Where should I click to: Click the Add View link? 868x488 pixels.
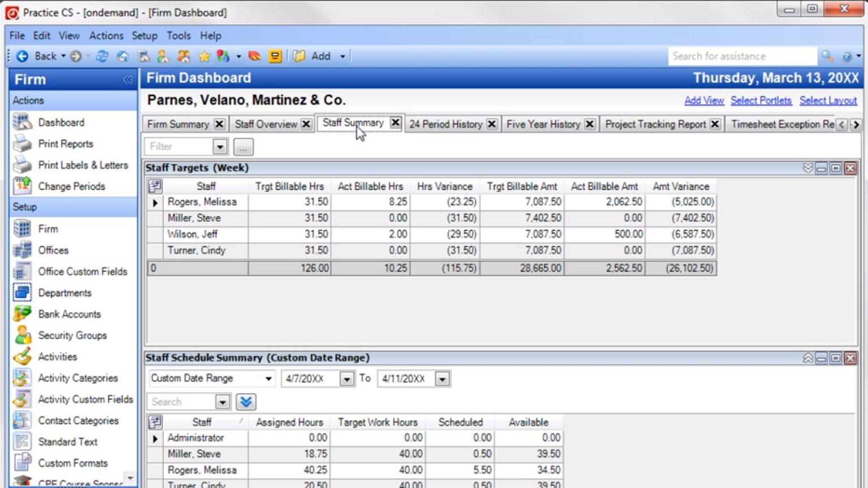[704, 101]
